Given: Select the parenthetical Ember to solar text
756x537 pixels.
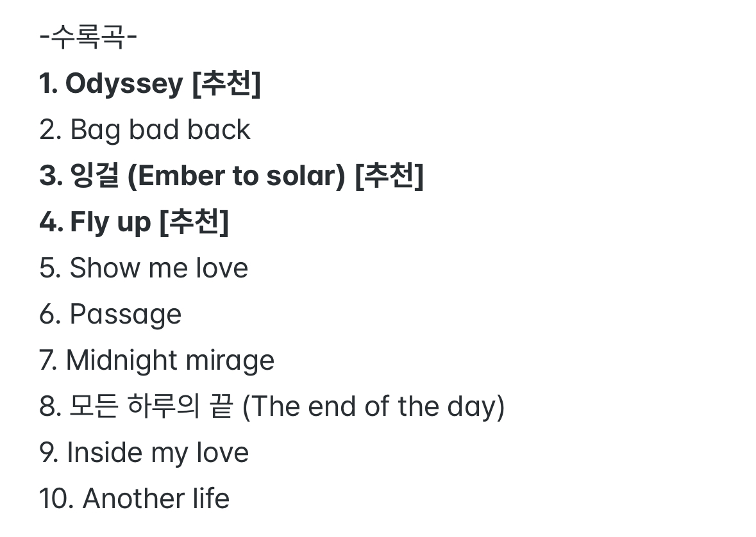Looking at the screenshot, I should (237, 176).
